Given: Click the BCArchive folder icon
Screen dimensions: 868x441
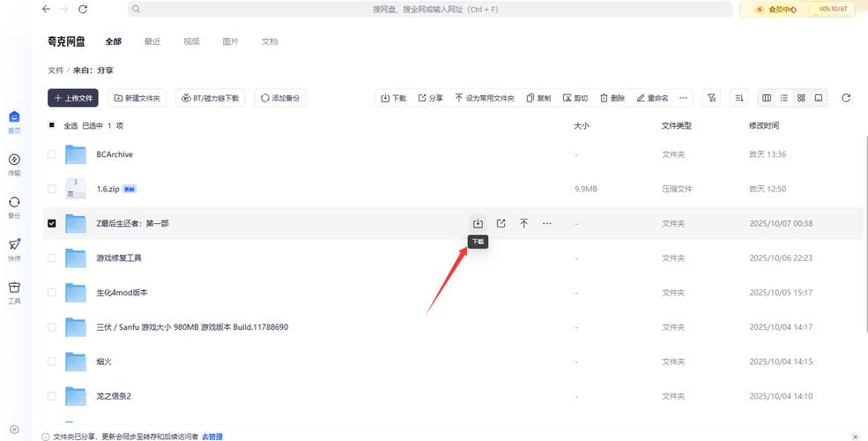Looking at the screenshot, I should coord(75,154).
